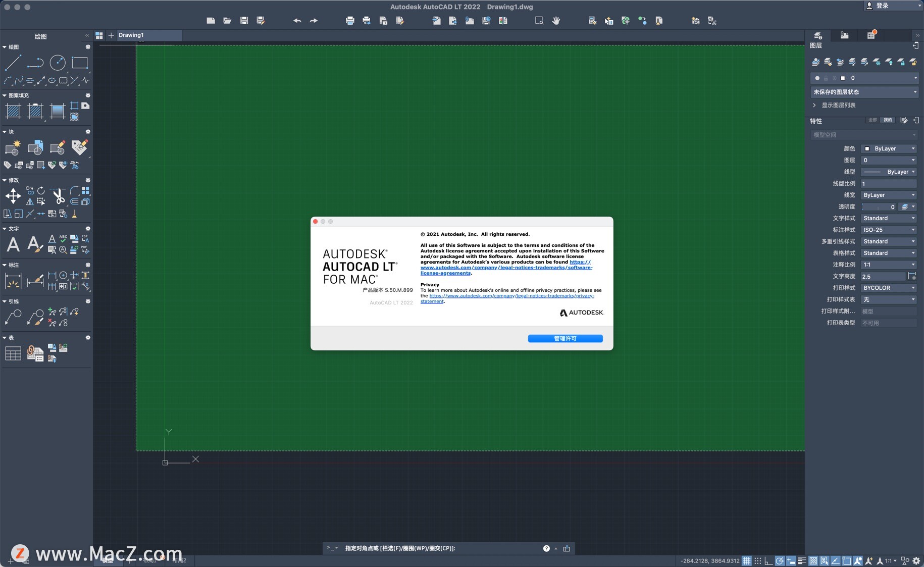This screenshot has width=924, height=567.
Task: Select the Multileader tool
Action: pos(13,317)
